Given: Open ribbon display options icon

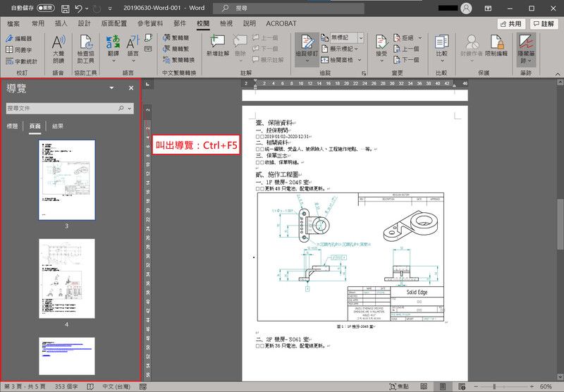Looking at the screenshot, I should pyautogui.click(x=488, y=8).
